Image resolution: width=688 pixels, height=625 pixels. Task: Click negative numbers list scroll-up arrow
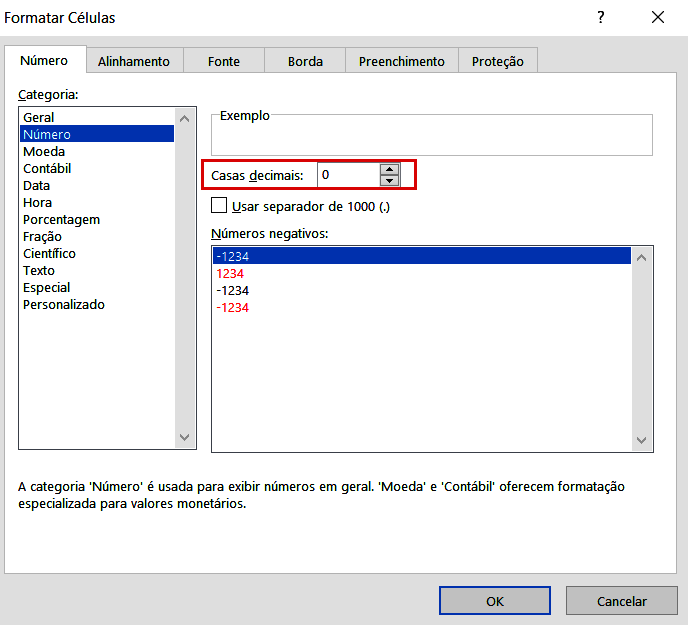coord(641,258)
